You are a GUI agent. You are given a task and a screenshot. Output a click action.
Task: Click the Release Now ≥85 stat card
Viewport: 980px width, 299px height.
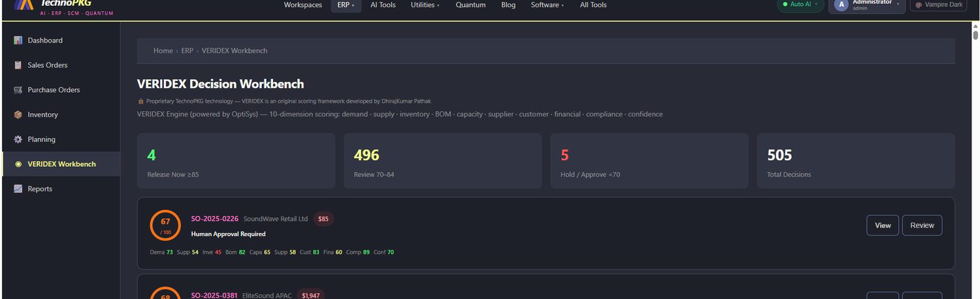pos(236,161)
